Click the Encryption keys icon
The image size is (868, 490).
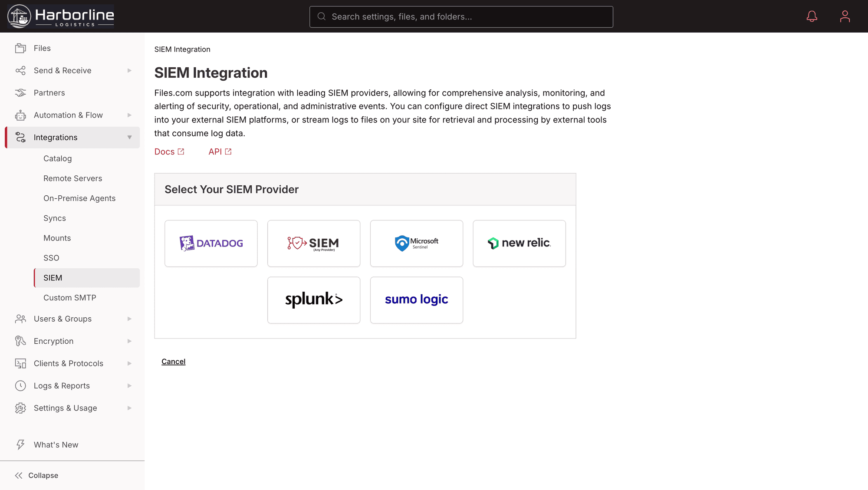(20, 341)
